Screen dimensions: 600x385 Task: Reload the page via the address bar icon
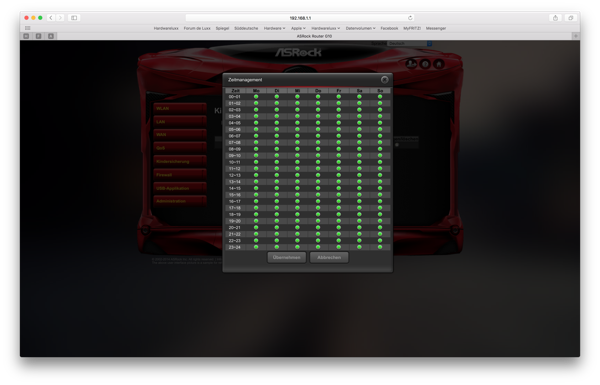pos(410,18)
